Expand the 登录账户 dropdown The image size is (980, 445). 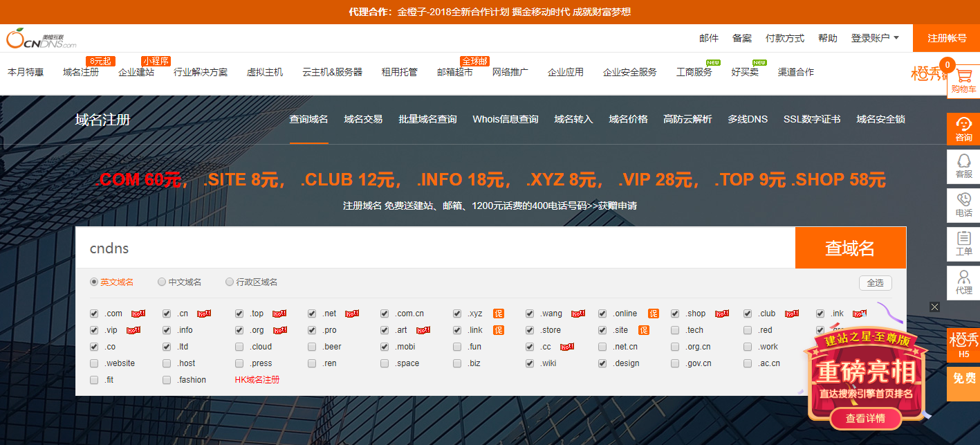[x=875, y=39]
